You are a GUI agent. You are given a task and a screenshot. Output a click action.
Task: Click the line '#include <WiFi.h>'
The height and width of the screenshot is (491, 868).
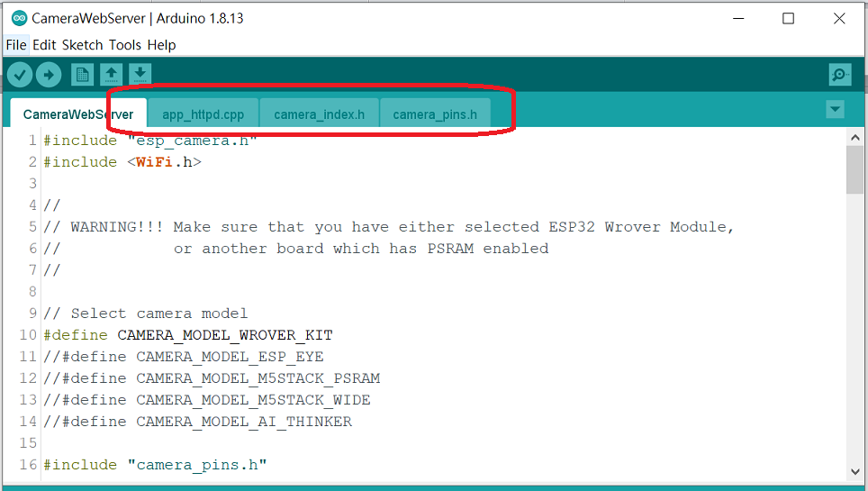(x=122, y=162)
